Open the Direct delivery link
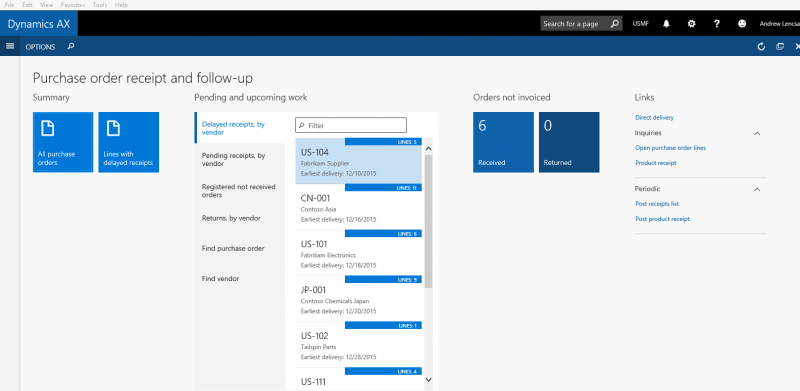Image resolution: width=800 pixels, height=391 pixels. click(654, 117)
